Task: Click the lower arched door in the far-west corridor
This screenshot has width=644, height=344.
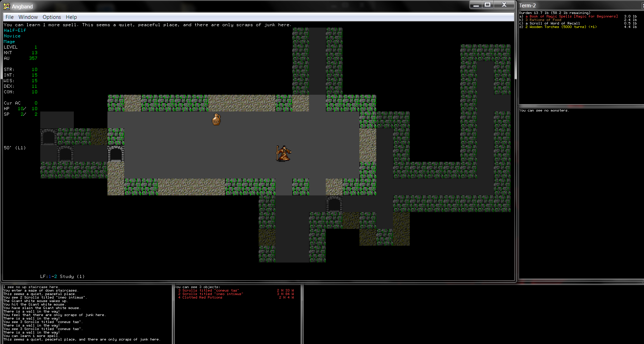Action: pos(65,153)
